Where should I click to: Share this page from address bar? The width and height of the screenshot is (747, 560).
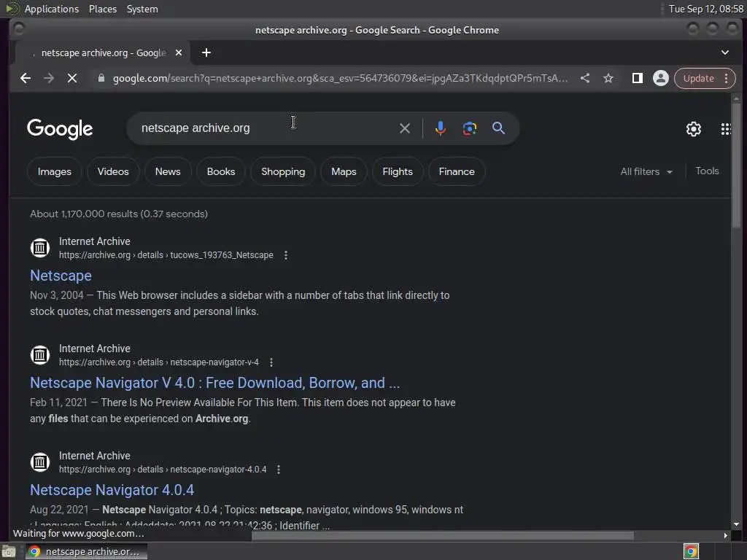tap(585, 78)
